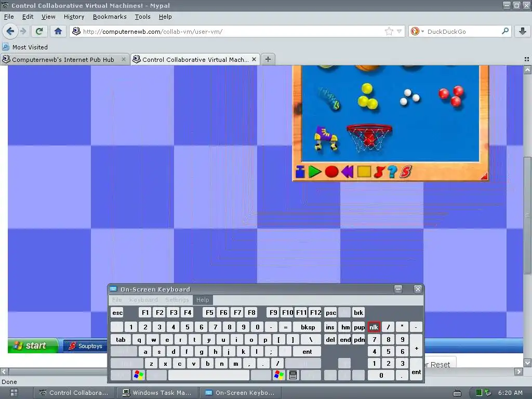Click the XP start button

click(33, 345)
